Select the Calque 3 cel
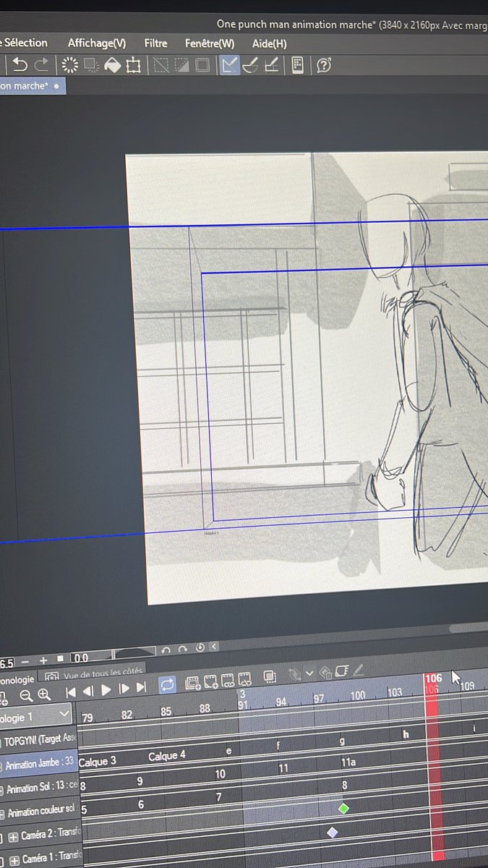Image resolution: width=488 pixels, height=868 pixels. coord(97,761)
